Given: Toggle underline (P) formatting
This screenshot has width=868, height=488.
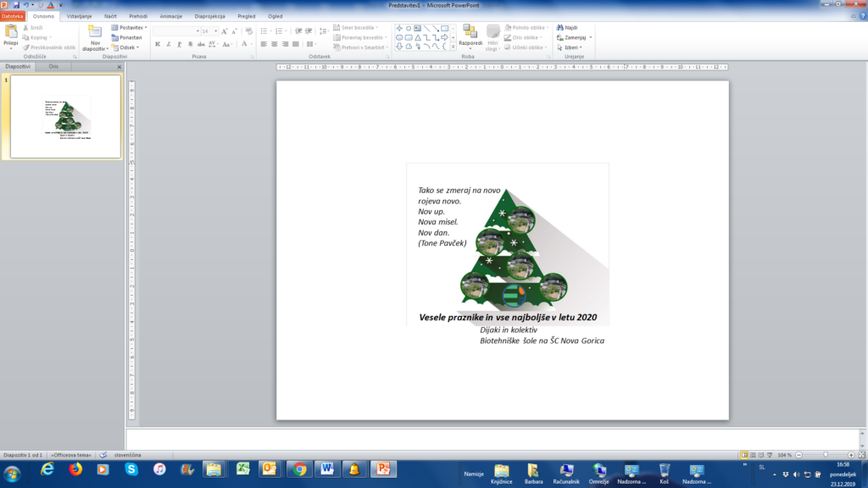Looking at the screenshot, I should [180, 44].
